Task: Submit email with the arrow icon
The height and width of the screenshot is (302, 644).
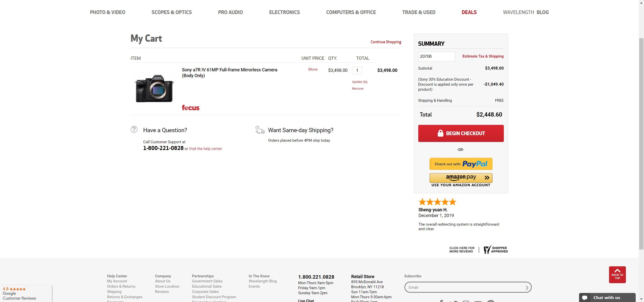Action: tap(527, 288)
